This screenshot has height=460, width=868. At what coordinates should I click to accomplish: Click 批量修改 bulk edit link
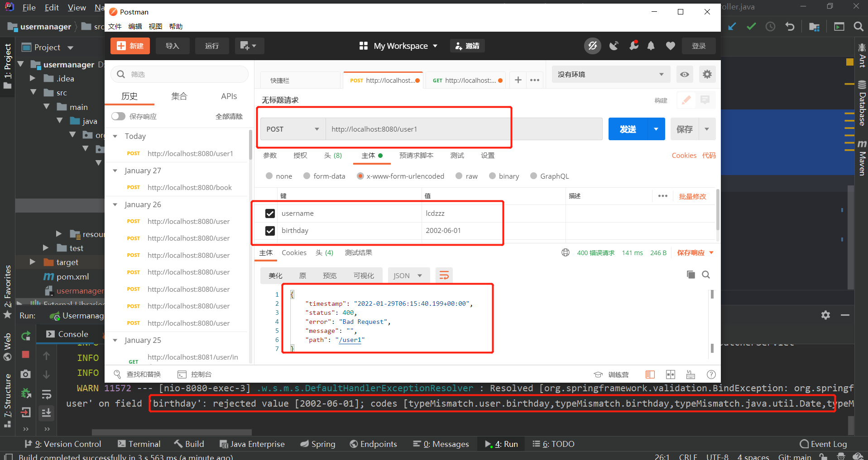click(692, 196)
